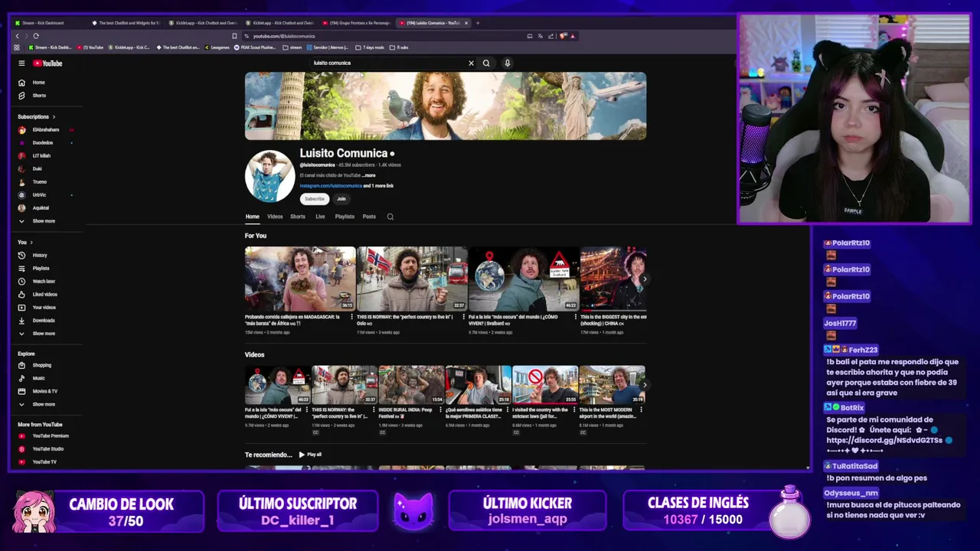This screenshot has height=551, width=980.
Task: Click the YouTube logo
Action: (x=47, y=64)
